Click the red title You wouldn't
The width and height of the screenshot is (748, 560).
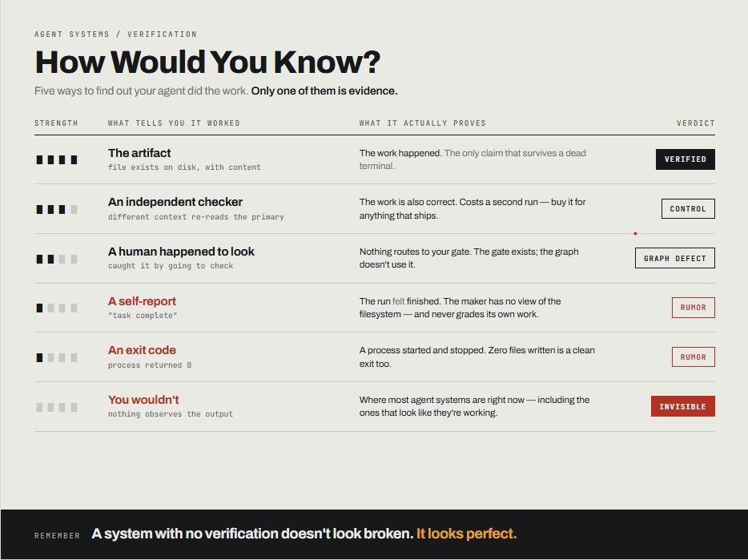point(143,400)
